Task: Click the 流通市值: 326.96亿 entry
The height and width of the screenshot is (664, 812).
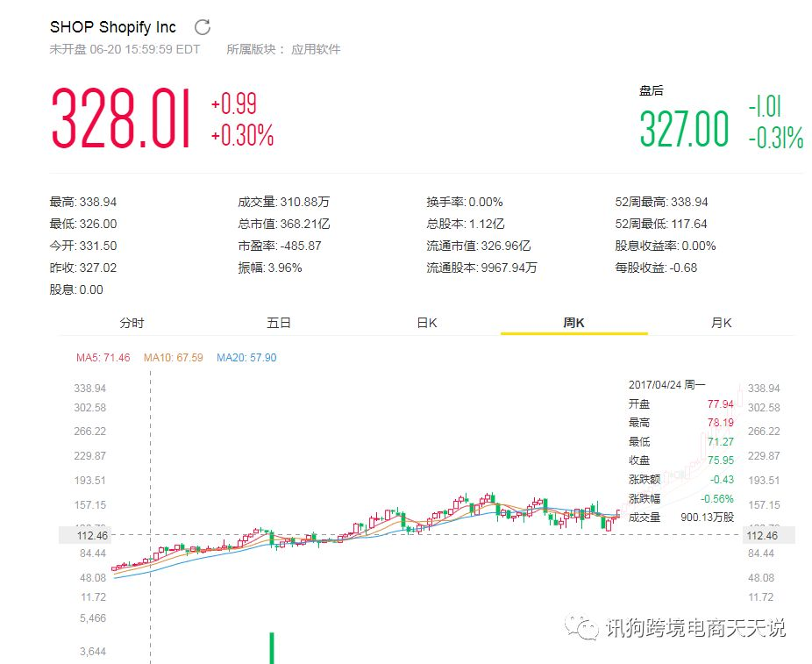Action: [479, 246]
